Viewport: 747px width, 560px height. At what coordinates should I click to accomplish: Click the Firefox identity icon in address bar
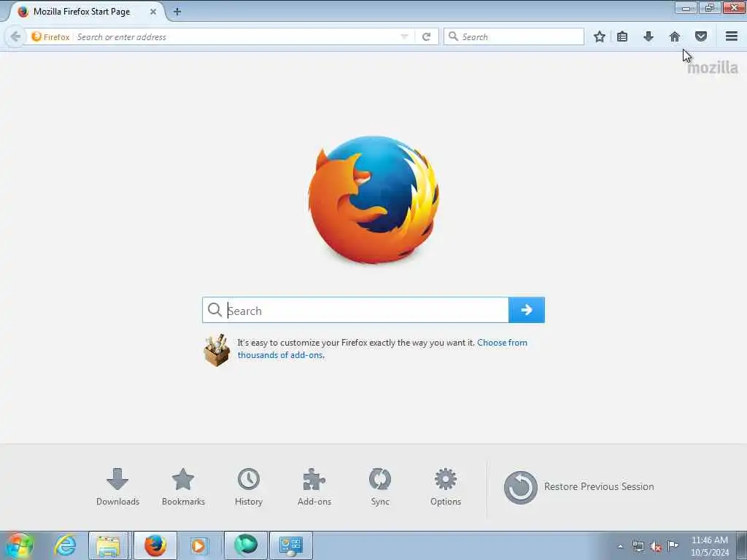pos(36,36)
